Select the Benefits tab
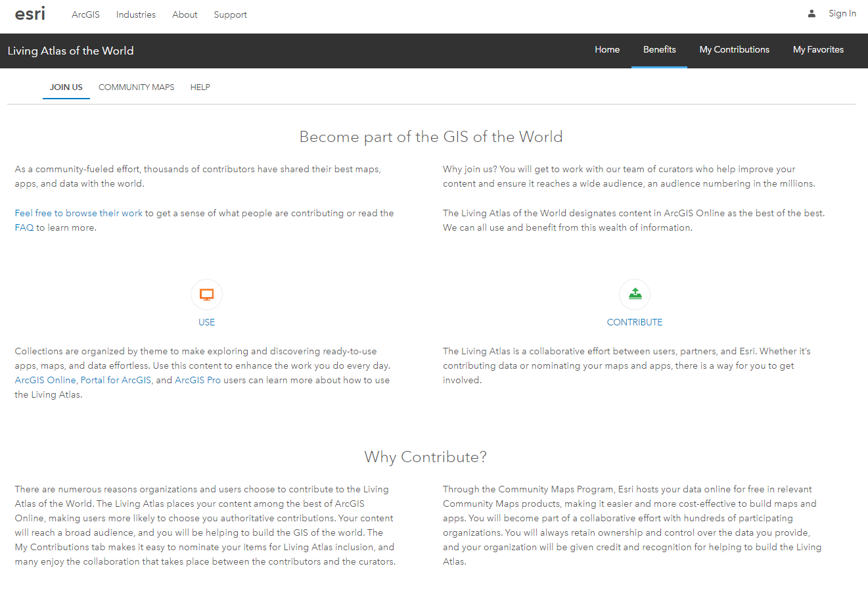 coord(660,50)
